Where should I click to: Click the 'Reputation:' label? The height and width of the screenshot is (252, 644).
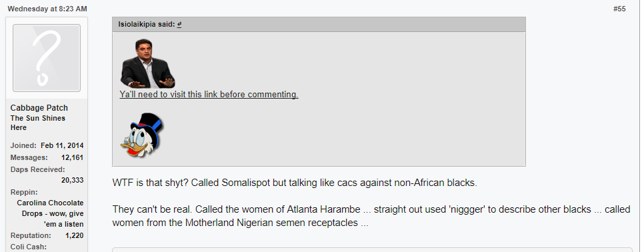point(31,235)
